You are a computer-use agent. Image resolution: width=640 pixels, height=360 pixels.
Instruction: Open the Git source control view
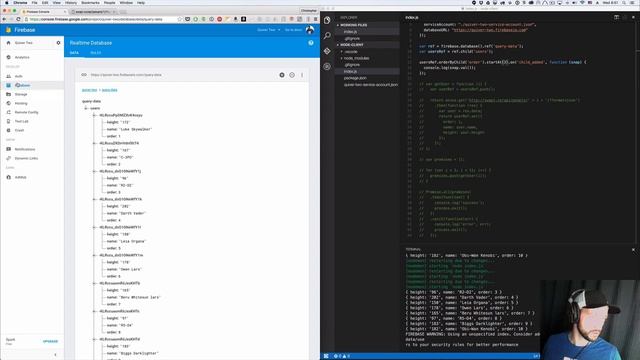(x=327, y=51)
